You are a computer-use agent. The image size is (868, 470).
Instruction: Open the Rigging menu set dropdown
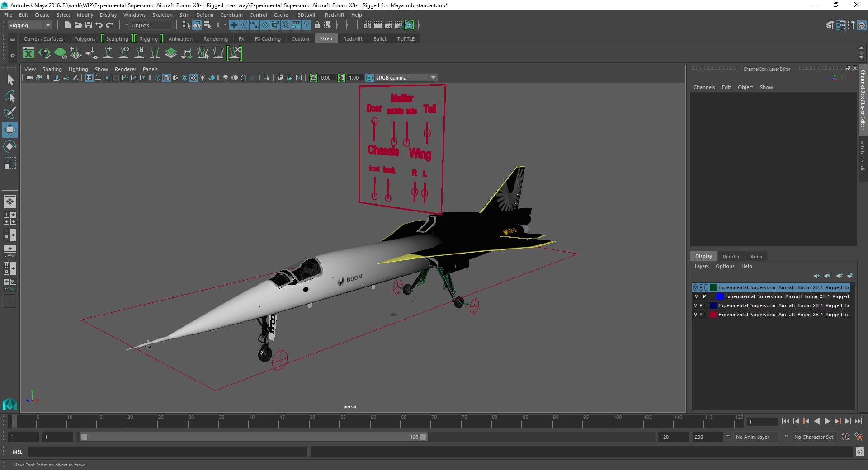[30, 25]
